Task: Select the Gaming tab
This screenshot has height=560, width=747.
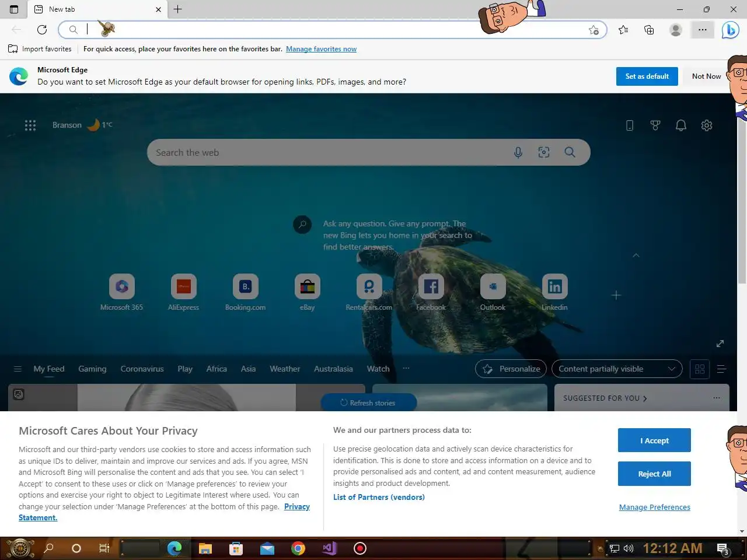Action: pyautogui.click(x=92, y=369)
